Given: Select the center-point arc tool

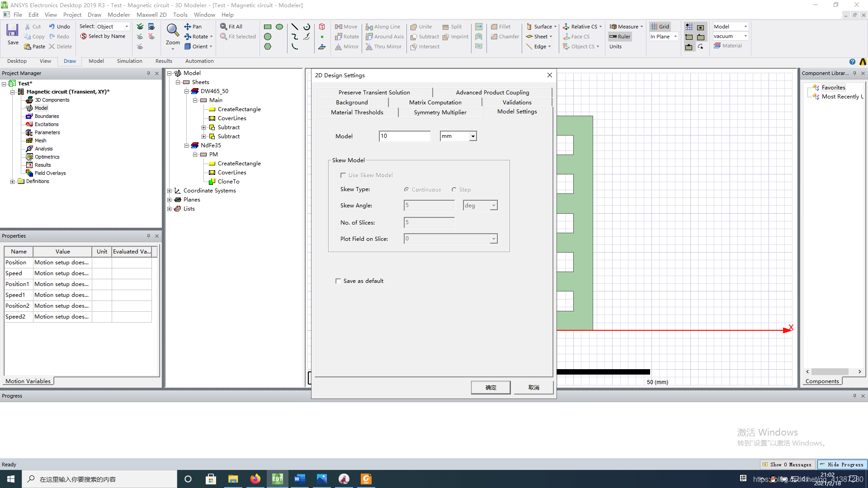Looking at the screenshot, I should [x=307, y=27].
